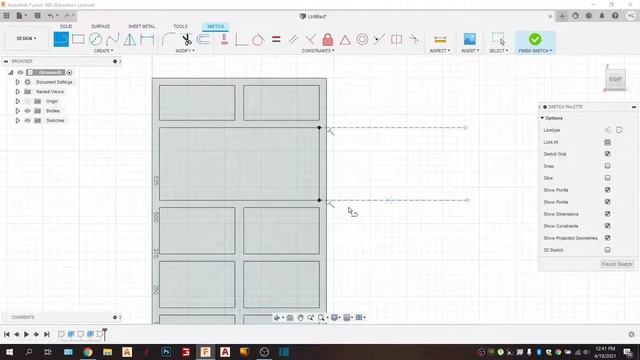The image size is (640, 360).
Task: Apply Concentric constraint
Action: click(x=362, y=40)
